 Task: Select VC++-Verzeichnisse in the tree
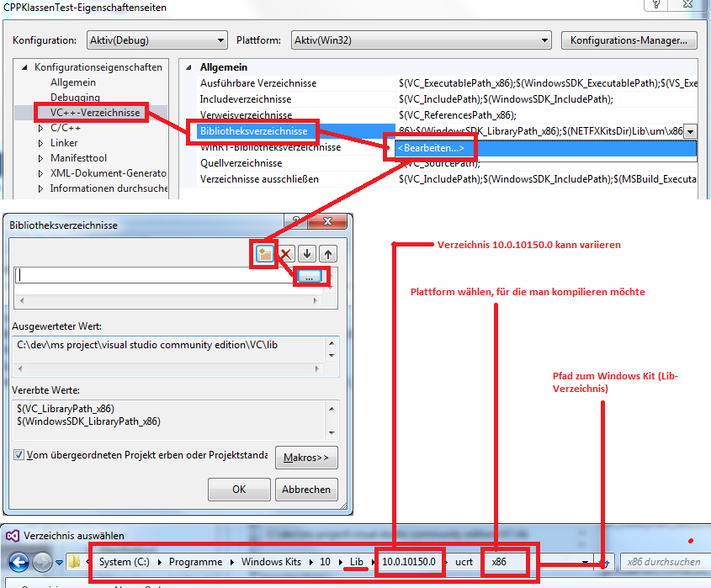94,113
